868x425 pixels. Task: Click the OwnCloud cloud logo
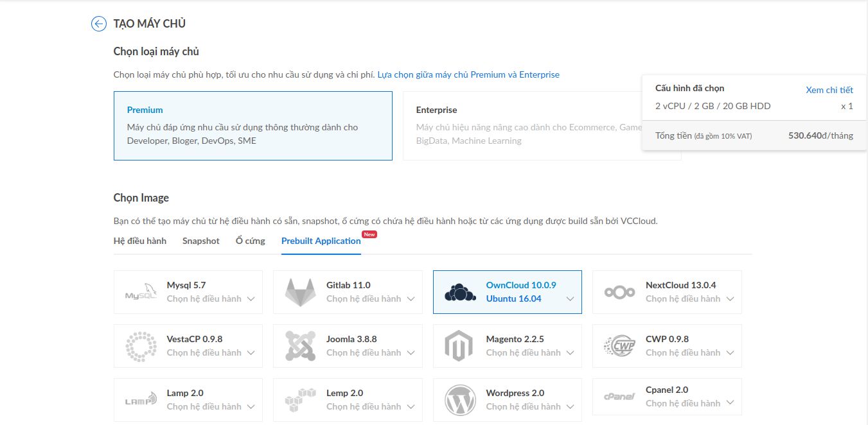click(460, 292)
